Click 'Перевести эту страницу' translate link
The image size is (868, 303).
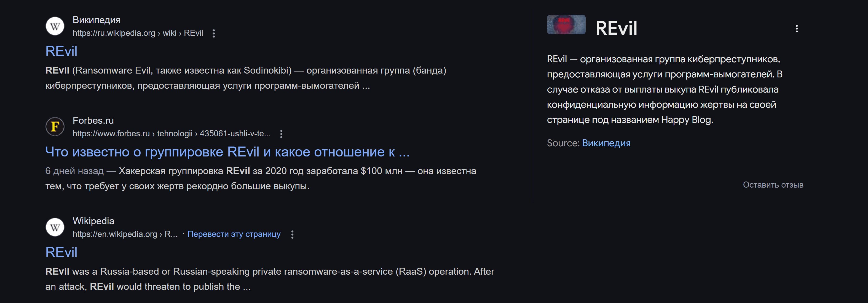click(234, 234)
